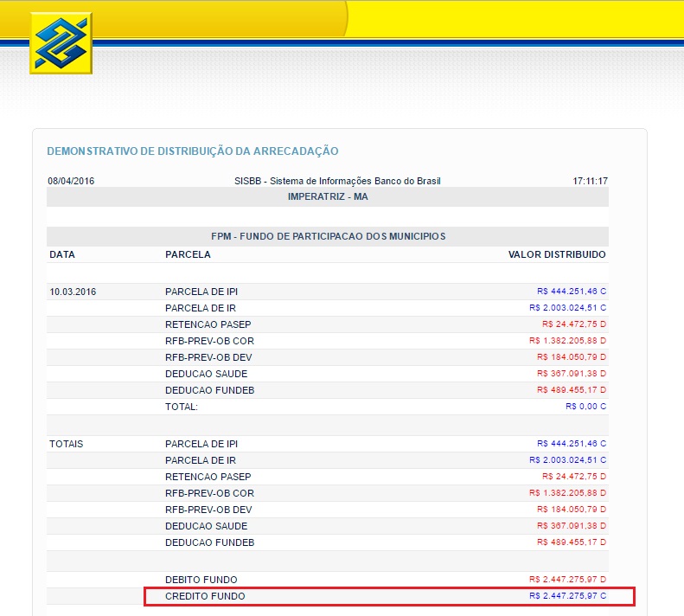Screen dimensions: 684x616
Task: Click the TOTAL: value R$ 0,00 C
Action: pyautogui.click(x=585, y=406)
